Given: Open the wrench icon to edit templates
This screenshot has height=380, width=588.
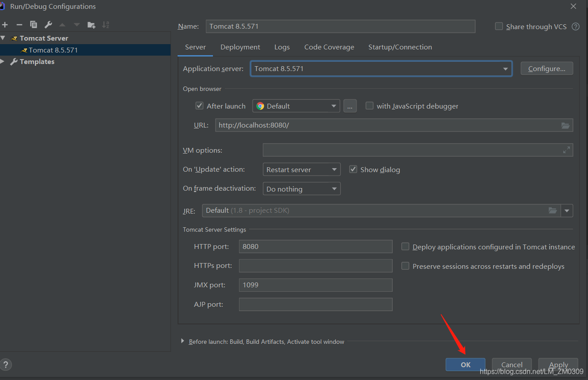Looking at the screenshot, I should tap(48, 25).
